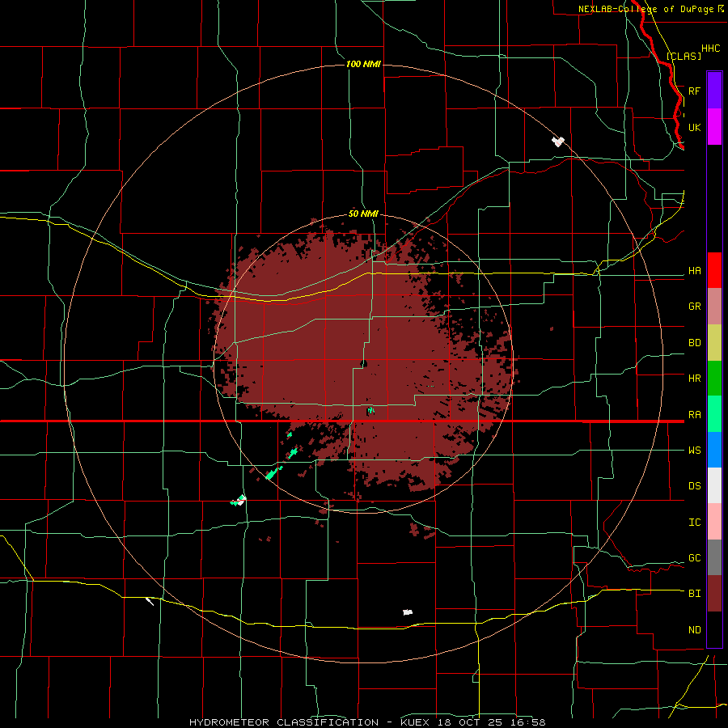Click the RA light green legend swatch
The width and height of the screenshot is (728, 728).
pos(714,414)
